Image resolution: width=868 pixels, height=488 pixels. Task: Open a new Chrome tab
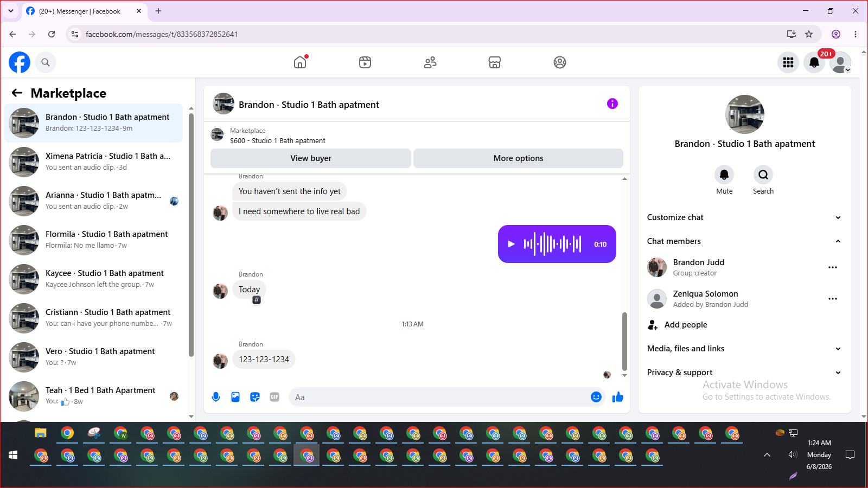[x=158, y=11]
